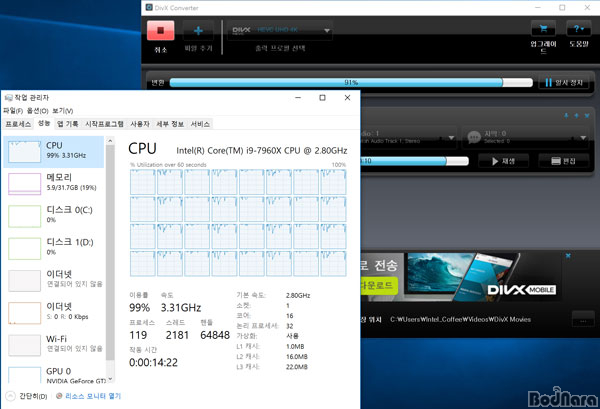Click the subtitle speech bubble icon
The width and height of the screenshot is (600, 409).
(x=474, y=137)
